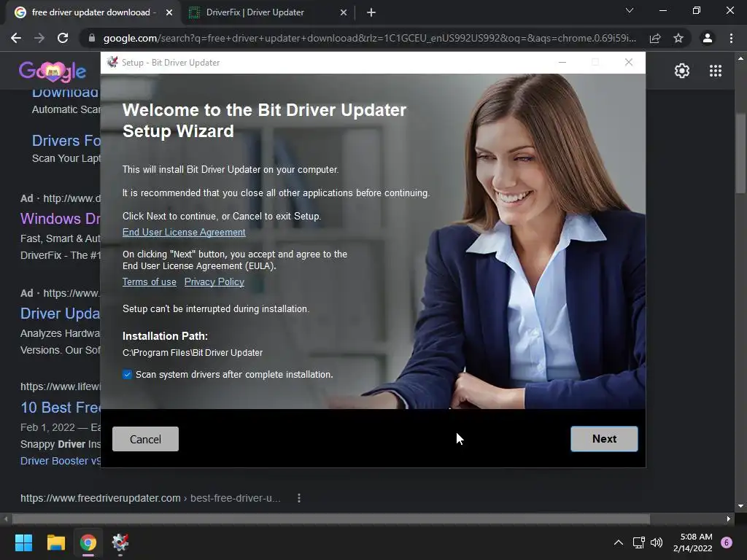747x560 pixels.
Task: Open Google apps grid
Action: 716,71
